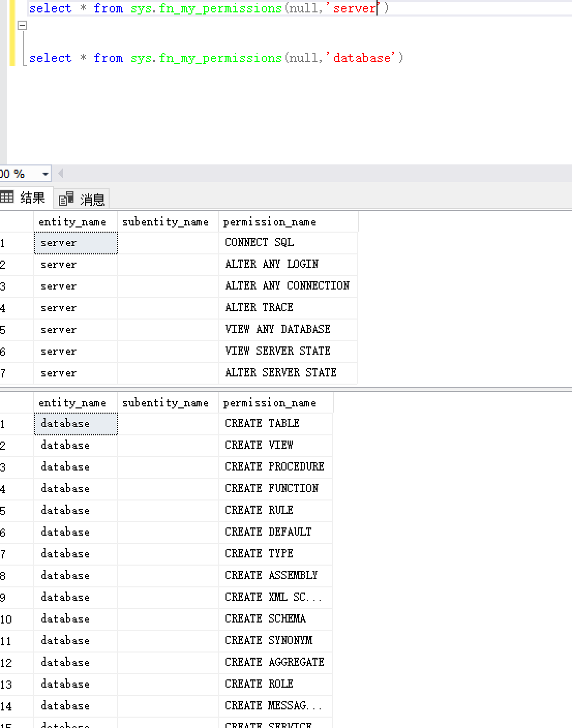Select the ALTER ANY LOGIN cell
The width and height of the screenshot is (572, 728).
tap(288, 264)
